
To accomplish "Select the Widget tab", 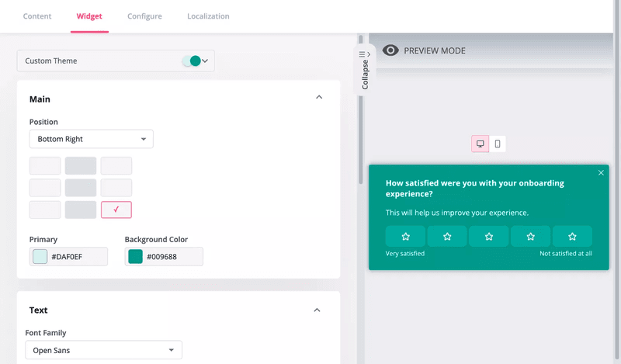I will 89,16.
